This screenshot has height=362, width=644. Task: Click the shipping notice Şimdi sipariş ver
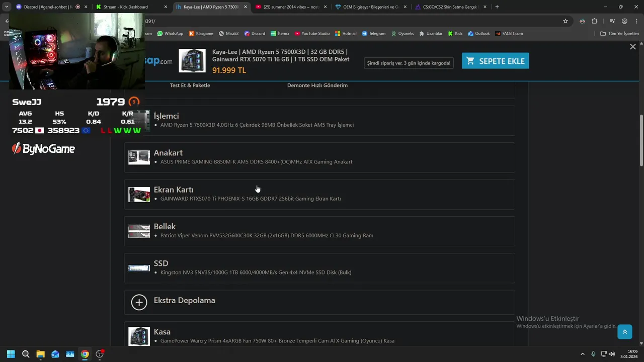(409, 63)
